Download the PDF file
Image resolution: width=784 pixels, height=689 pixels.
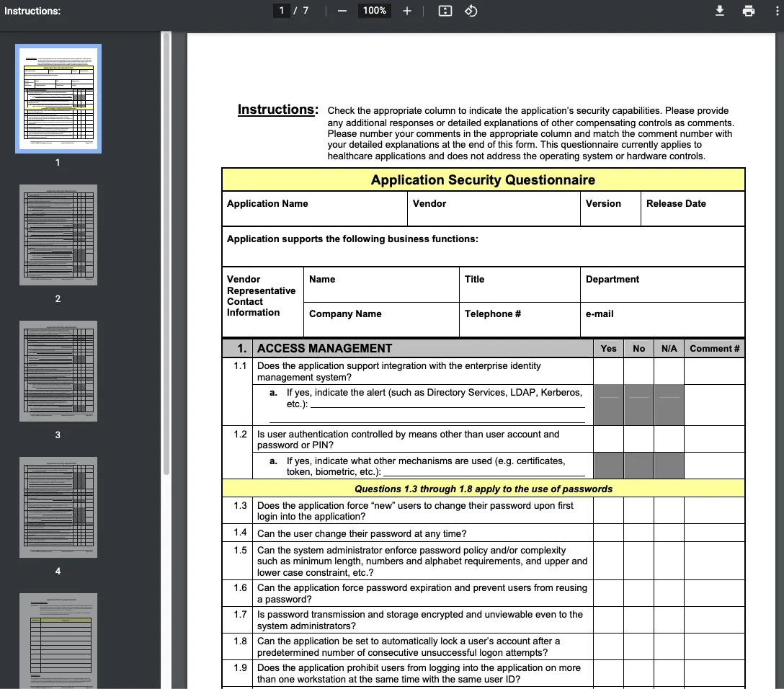click(719, 11)
